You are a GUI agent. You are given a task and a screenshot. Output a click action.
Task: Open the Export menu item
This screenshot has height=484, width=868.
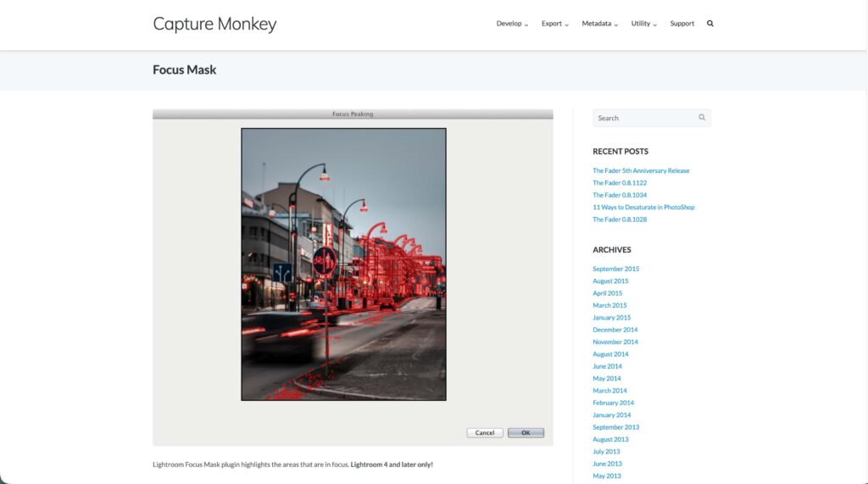(551, 23)
